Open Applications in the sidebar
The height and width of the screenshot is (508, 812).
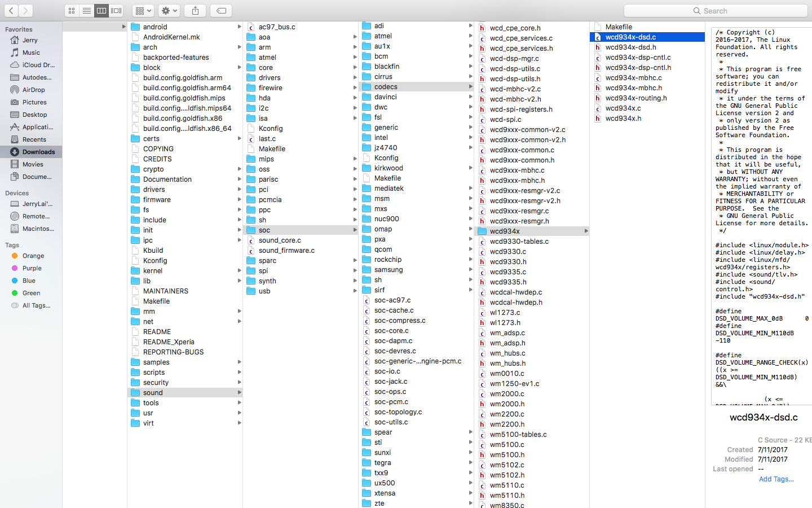click(31, 127)
